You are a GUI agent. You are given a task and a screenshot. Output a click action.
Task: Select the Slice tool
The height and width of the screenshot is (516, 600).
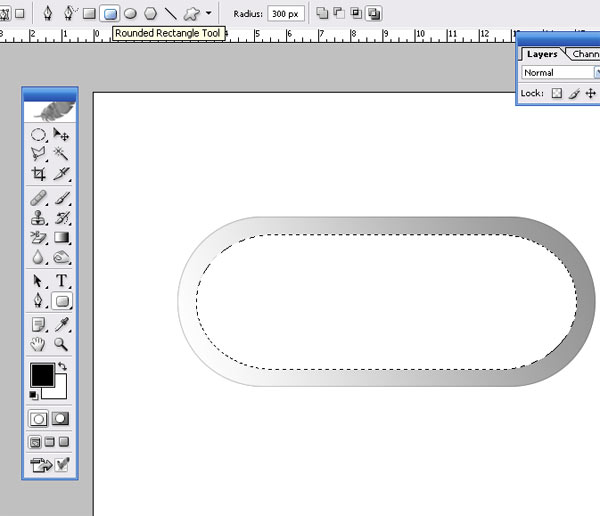tap(61, 174)
